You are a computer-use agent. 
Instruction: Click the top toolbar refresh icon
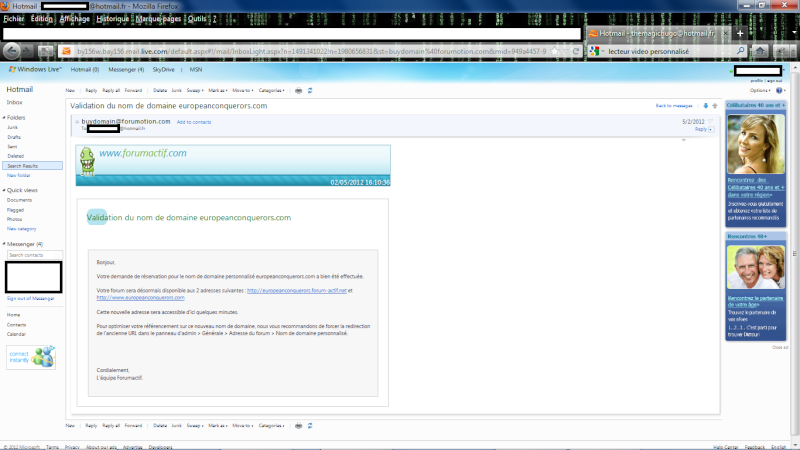click(310, 90)
